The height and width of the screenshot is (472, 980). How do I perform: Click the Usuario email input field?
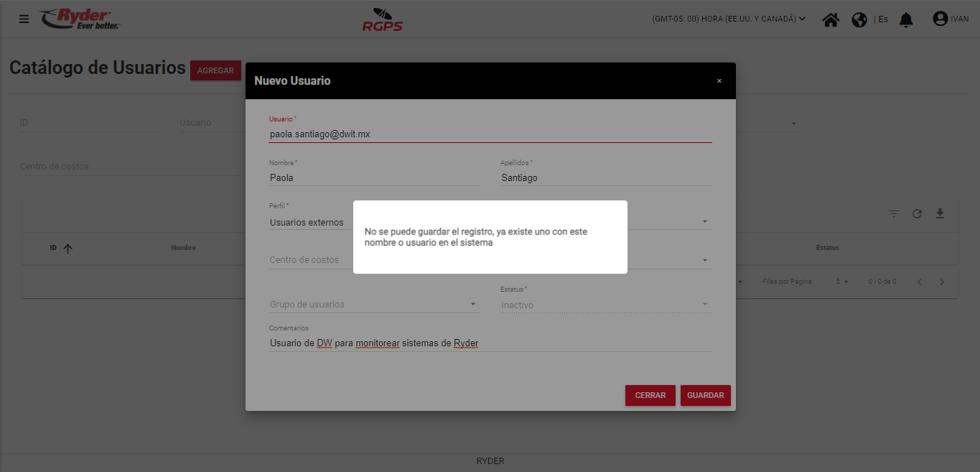490,134
